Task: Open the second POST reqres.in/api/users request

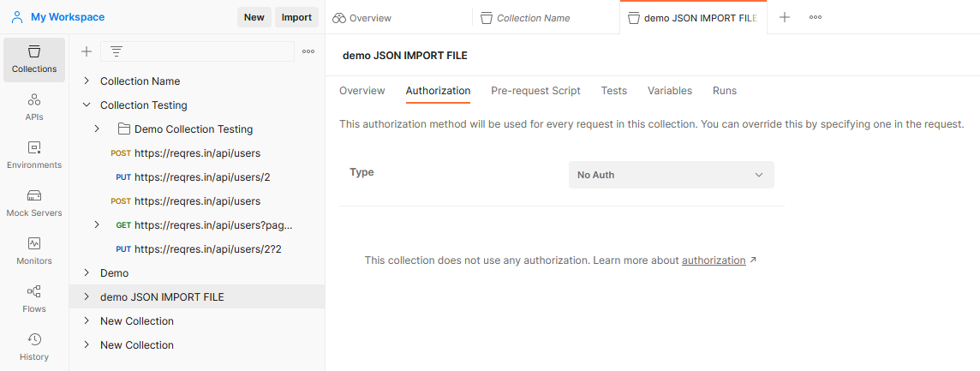Action: pos(197,200)
